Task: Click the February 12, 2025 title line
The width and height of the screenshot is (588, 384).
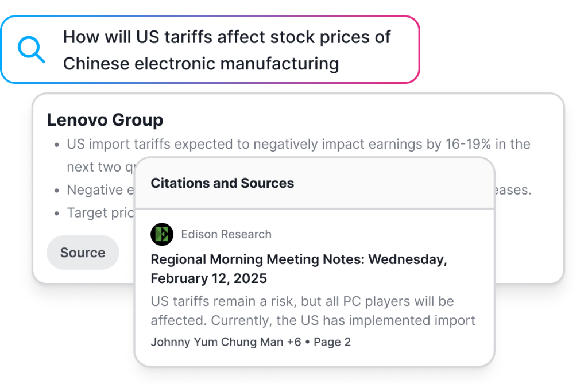Action: point(209,278)
